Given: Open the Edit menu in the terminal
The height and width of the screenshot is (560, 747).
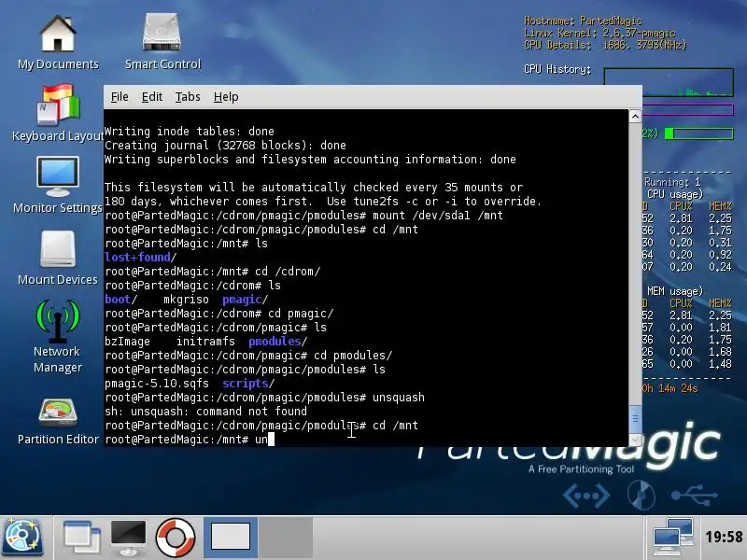Looking at the screenshot, I should tap(152, 97).
